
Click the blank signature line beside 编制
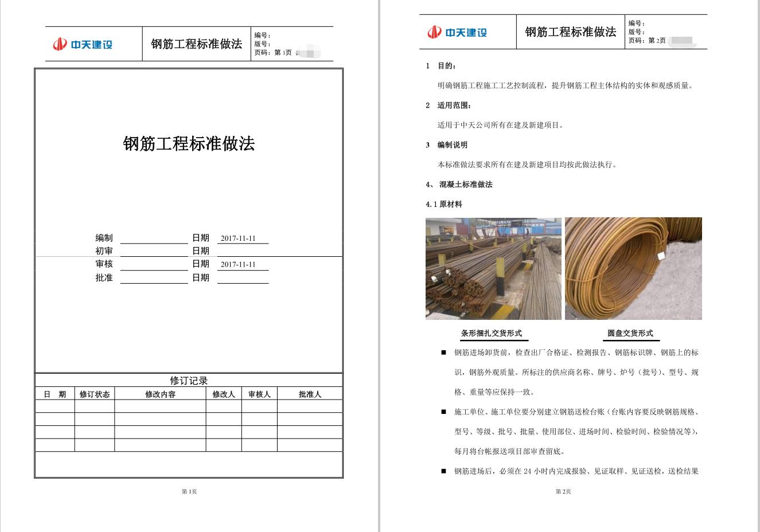(154, 238)
